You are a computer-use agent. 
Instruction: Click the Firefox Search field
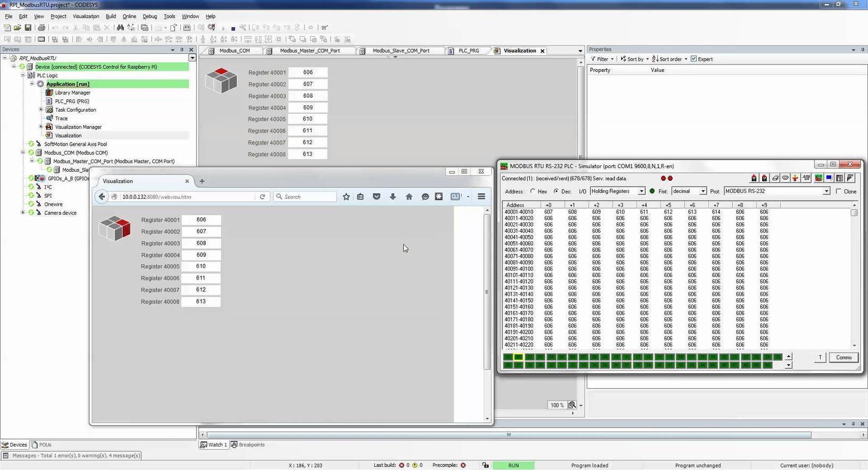click(305, 197)
